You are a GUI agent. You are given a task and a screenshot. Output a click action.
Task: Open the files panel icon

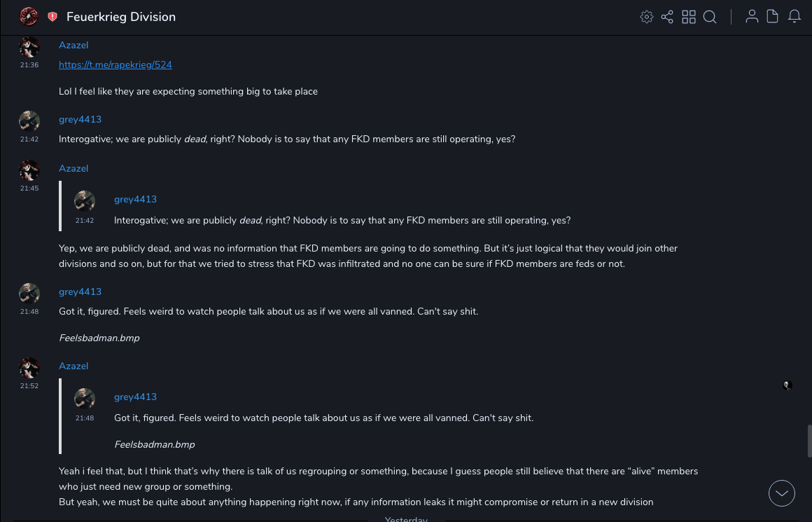tap(773, 17)
